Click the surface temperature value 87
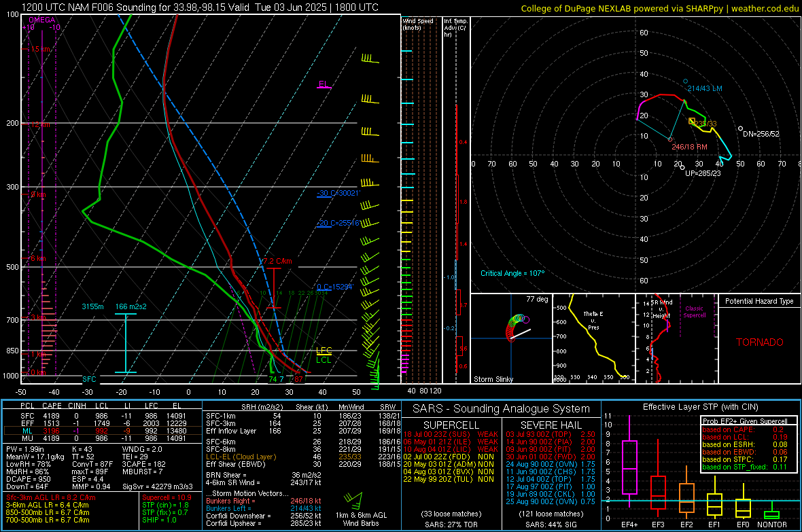This screenshot has width=802, height=532. point(298,379)
